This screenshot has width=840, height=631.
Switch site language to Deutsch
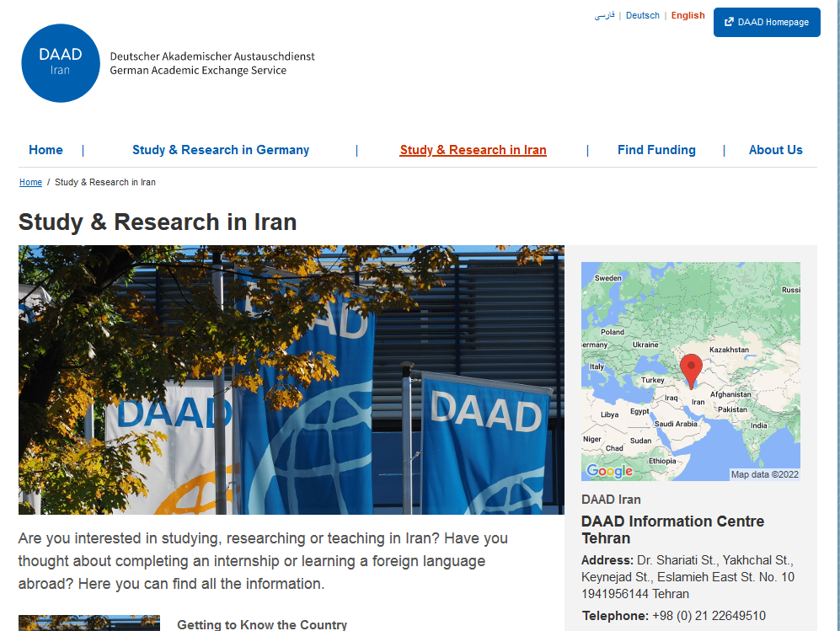[642, 15]
